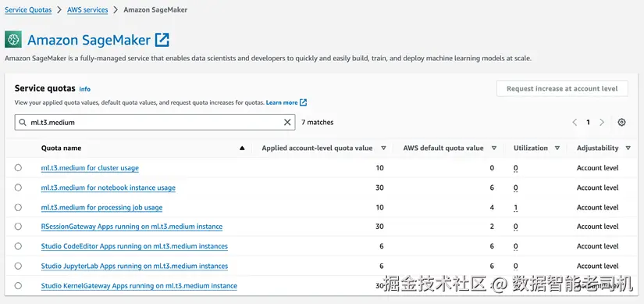This screenshot has height=304, width=644.
Task: Select radio for ml.t3.medium for cluster usage
Action: click(18, 168)
